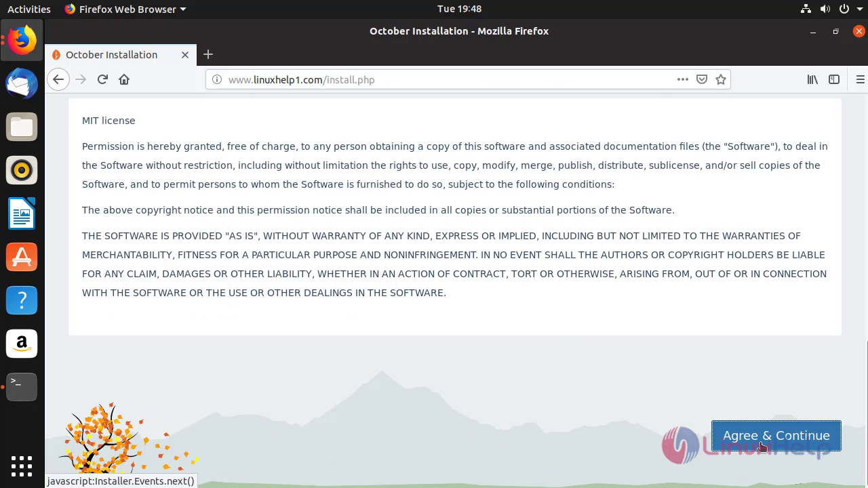
Task: Minimize the Firefox window
Action: (x=813, y=31)
